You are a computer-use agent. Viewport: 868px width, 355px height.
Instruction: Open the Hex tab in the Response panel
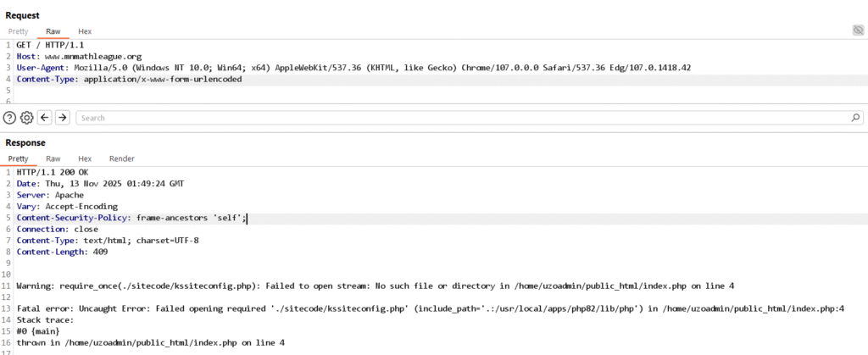85,158
